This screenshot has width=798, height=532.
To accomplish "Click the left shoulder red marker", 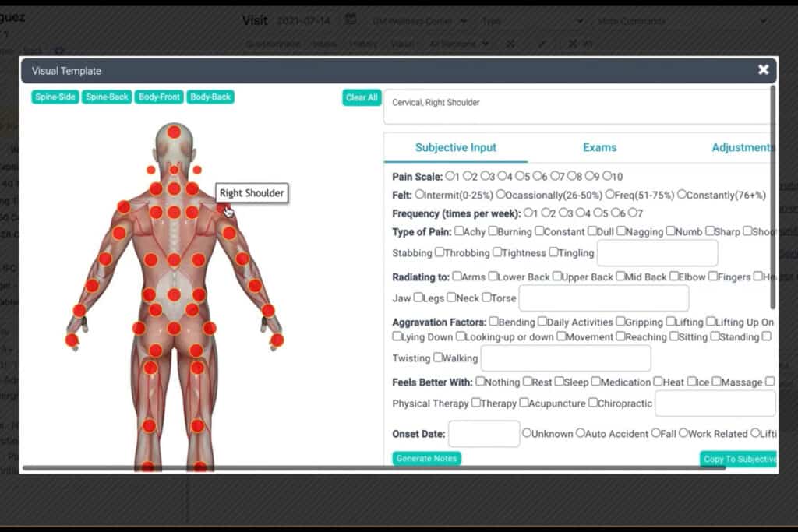I will point(124,207).
